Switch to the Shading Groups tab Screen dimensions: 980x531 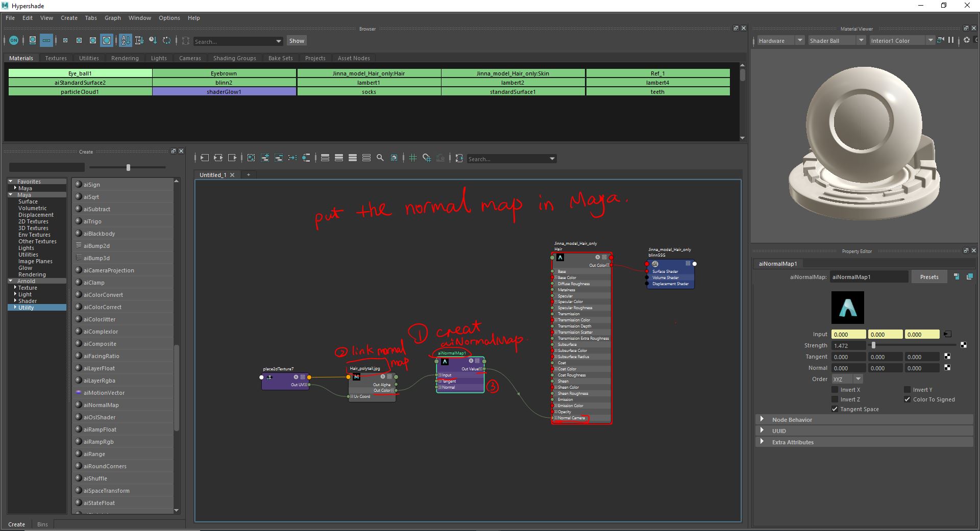pos(235,58)
